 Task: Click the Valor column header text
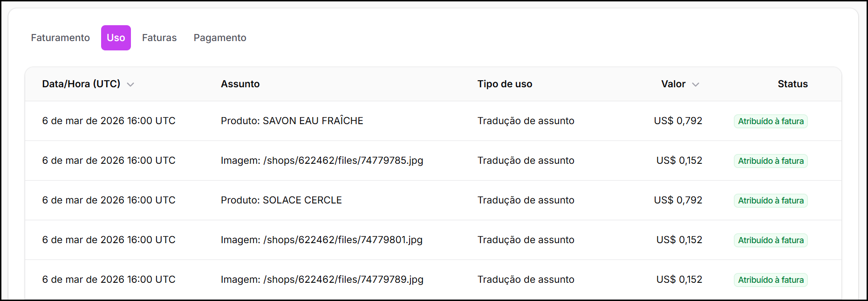point(673,84)
